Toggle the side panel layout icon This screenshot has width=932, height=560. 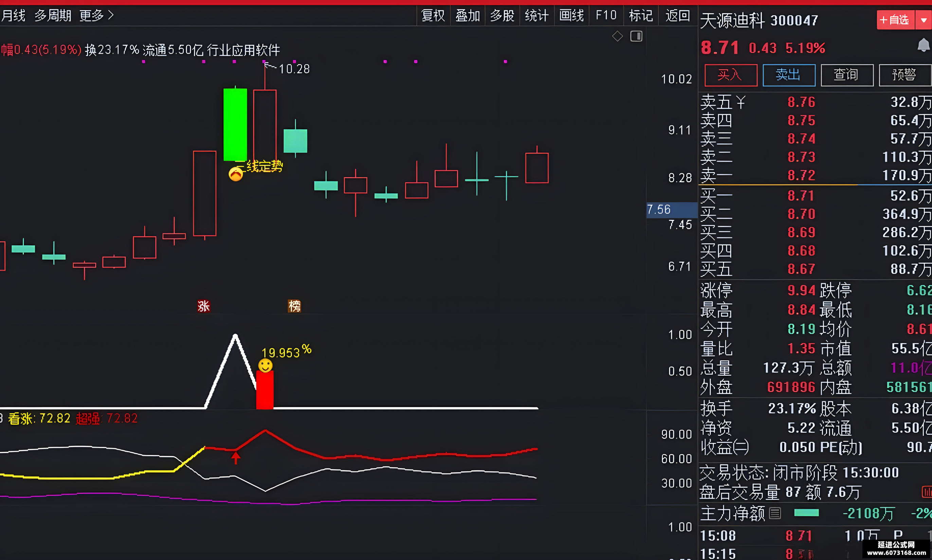tap(636, 36)
